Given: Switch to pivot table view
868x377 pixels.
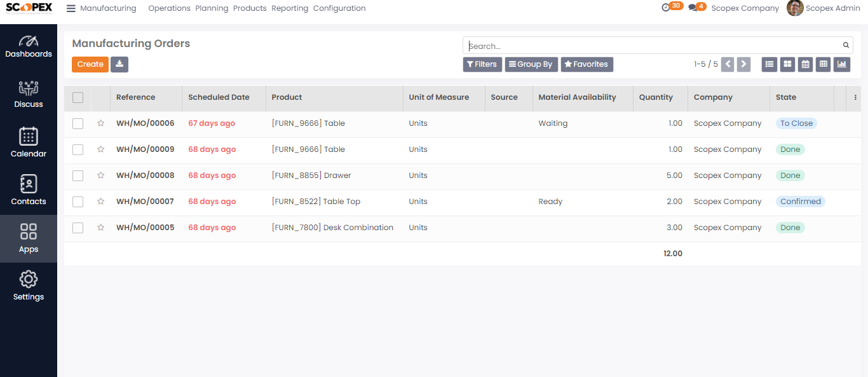Looking at the screenshot, I should click(x=824, y=64).
